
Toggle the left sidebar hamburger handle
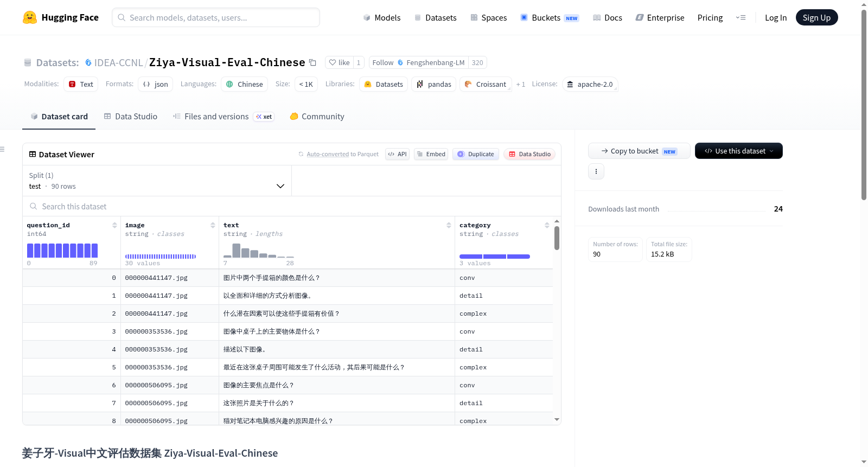pos(2,149)
